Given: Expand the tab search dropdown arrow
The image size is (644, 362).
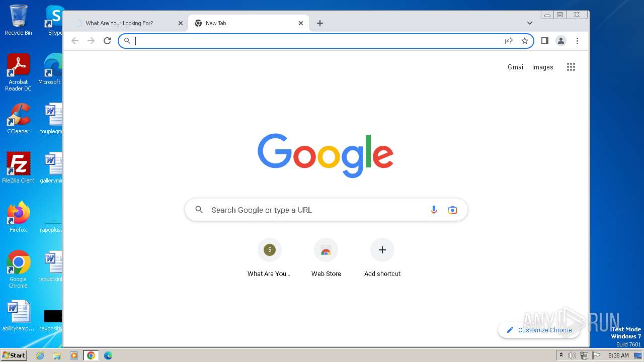Looking at the screenshot, I should pos(529,23).
